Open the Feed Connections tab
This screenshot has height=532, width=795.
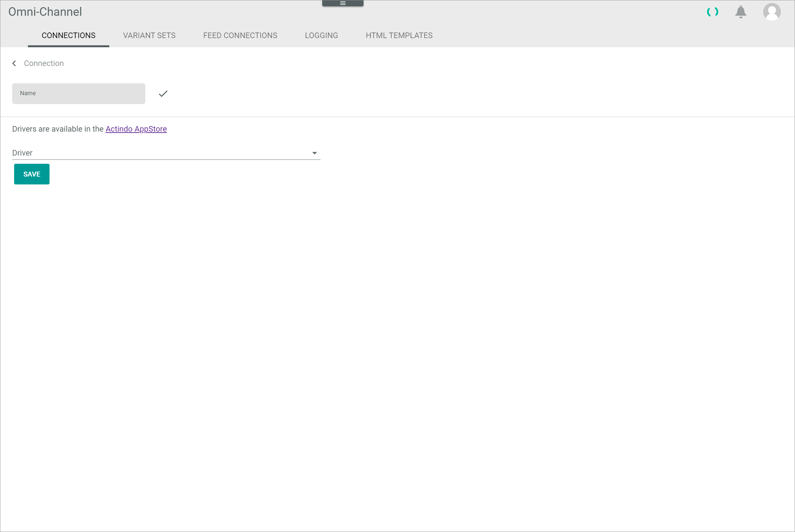(240, 35)
